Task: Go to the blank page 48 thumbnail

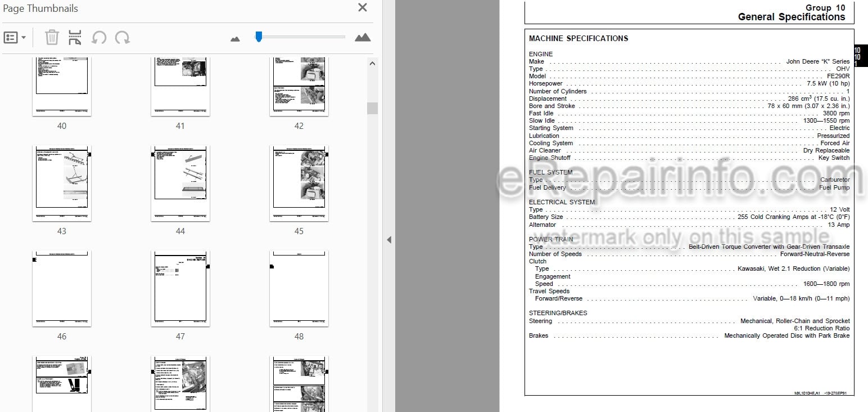Action: coord(299,289)
